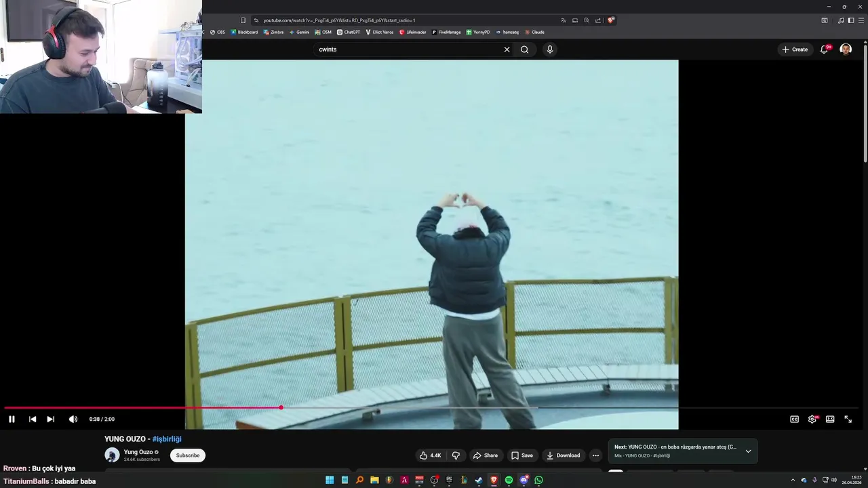Open Discord from the taskbar
The image size is (868, 488).
[524, 480]
